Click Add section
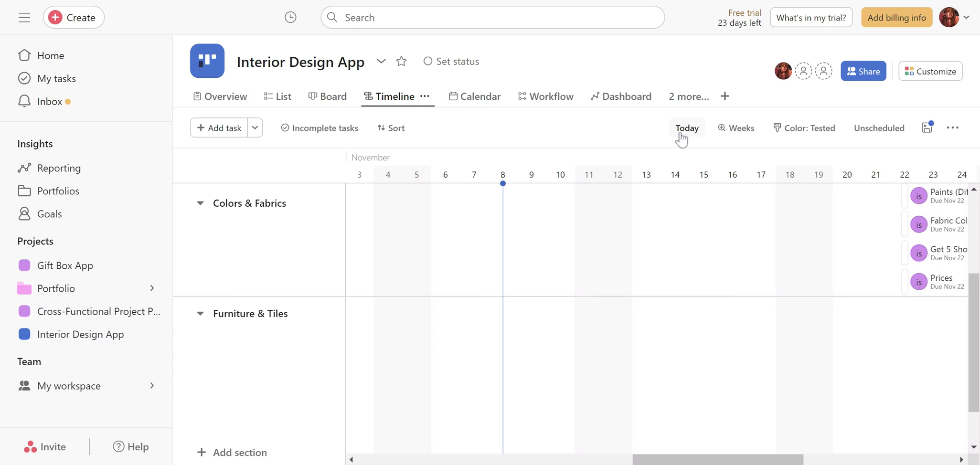 click(232, 453)
